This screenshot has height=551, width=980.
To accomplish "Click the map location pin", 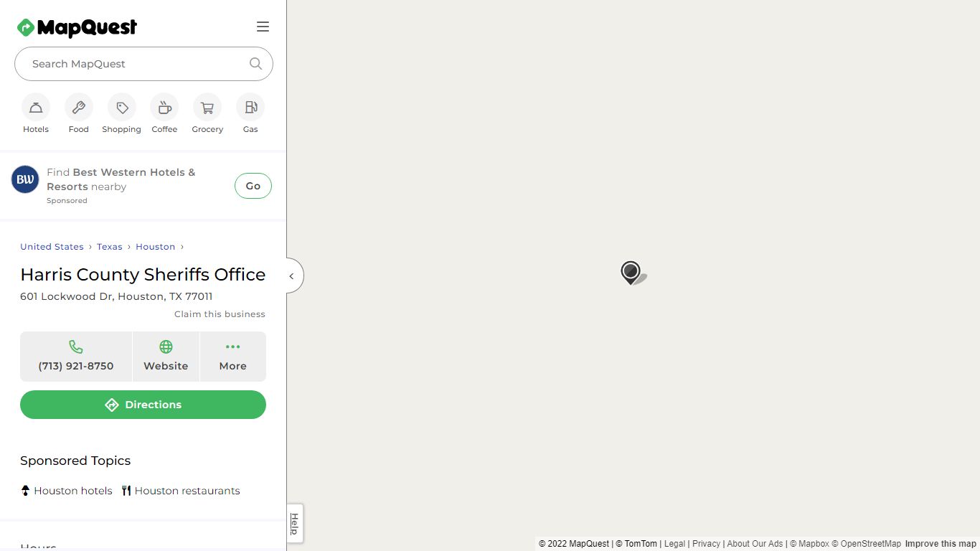I will 631,273.
